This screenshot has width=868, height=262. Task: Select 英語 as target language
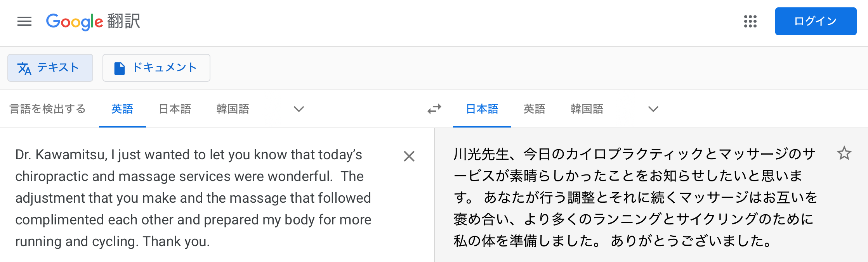click(x=535, y=109)
